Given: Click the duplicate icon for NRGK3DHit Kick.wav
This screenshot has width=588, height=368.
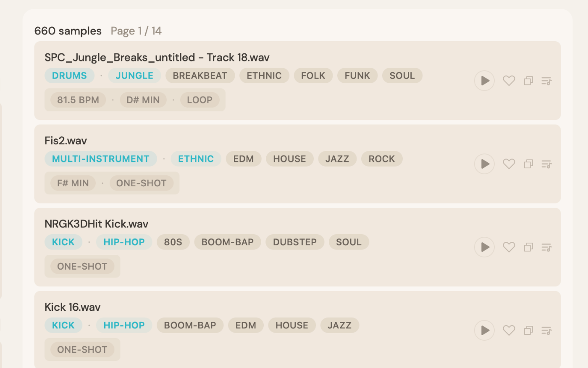Looking at the screenshot, I should pyautogui.click(x=528, y=247).
